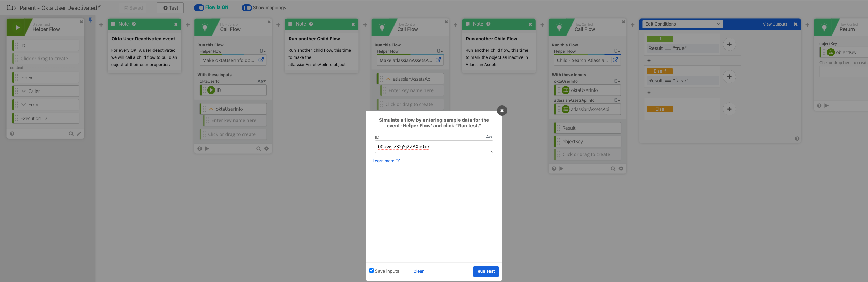Click the gear icon on first Call Flow card
This screenshot has width=868, height=282.
pos(267,149)
